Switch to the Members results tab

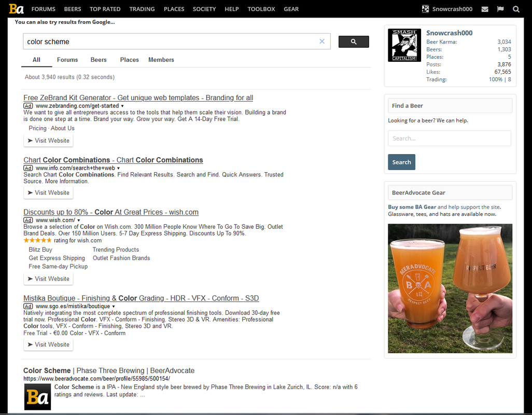[x=161, y=60]
